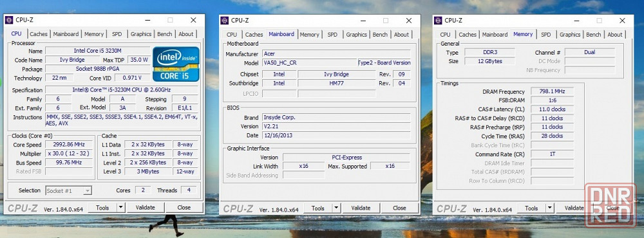Click motherboard model field VA50_HC_CR
The image size is (644, 238).
point(310,63)
